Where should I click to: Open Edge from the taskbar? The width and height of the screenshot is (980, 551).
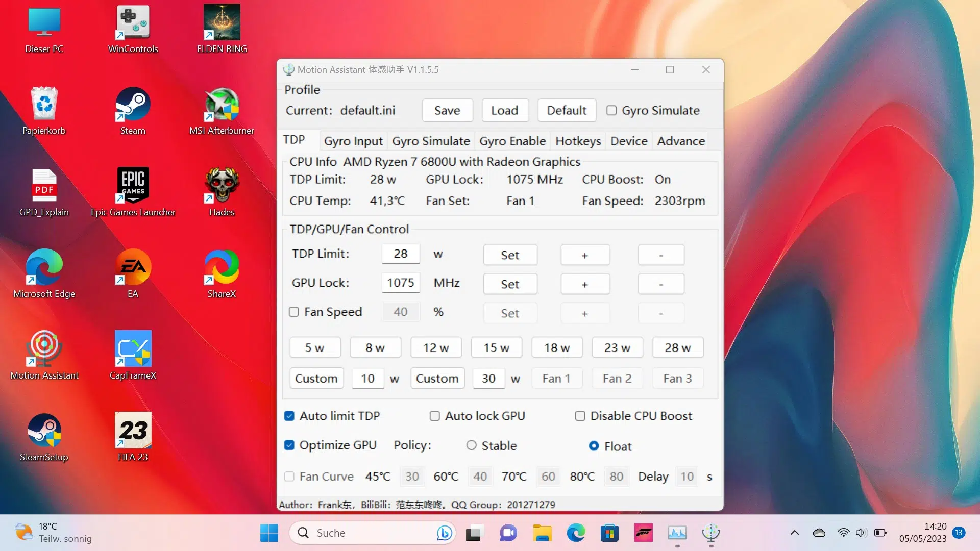576,533
